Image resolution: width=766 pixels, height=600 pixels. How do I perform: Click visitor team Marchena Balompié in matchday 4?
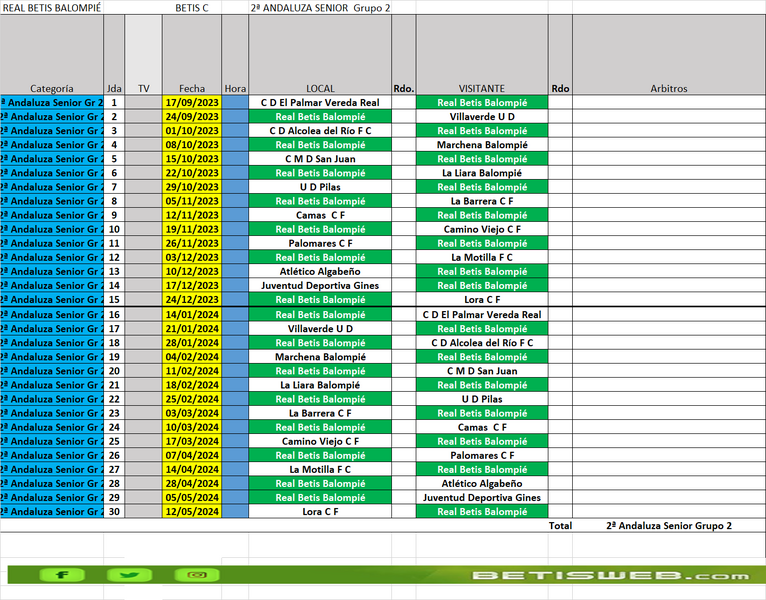(482, 145)
